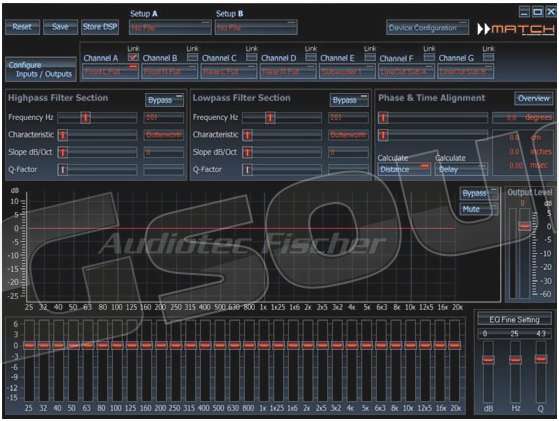The image size is (559, 421).
Task: Click the Lowpass Slope dB/Oct slider handle
Action: tap(247, 153)
